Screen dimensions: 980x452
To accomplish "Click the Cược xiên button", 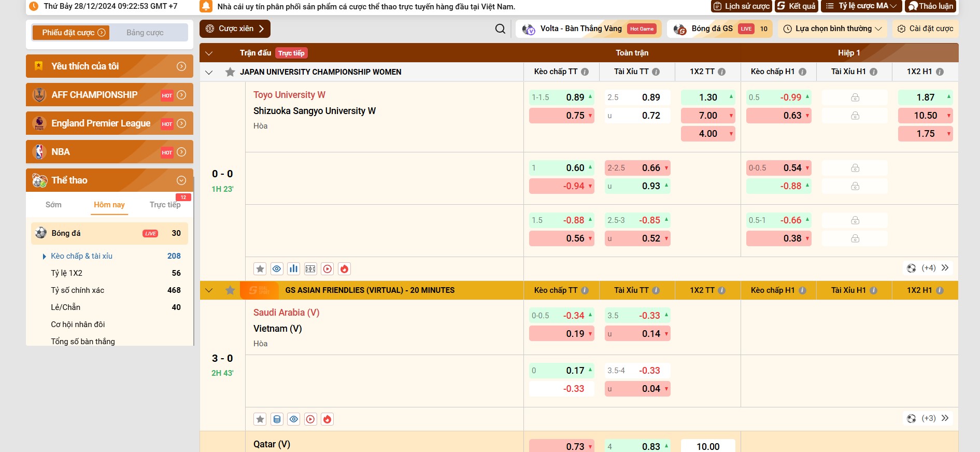I will click(235, 29).
